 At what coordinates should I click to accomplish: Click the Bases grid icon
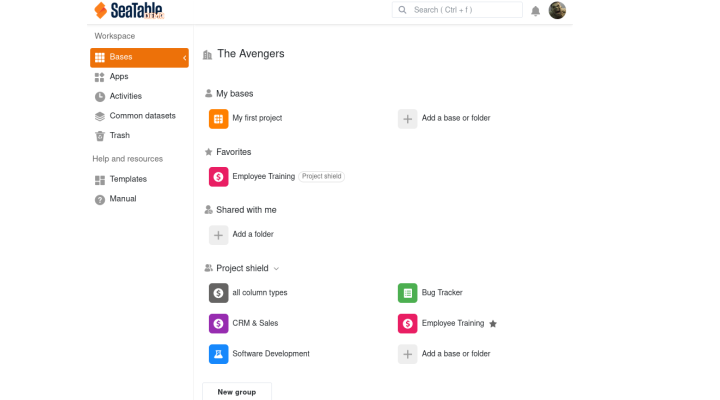pyautogui.click(x=100, y=57)
